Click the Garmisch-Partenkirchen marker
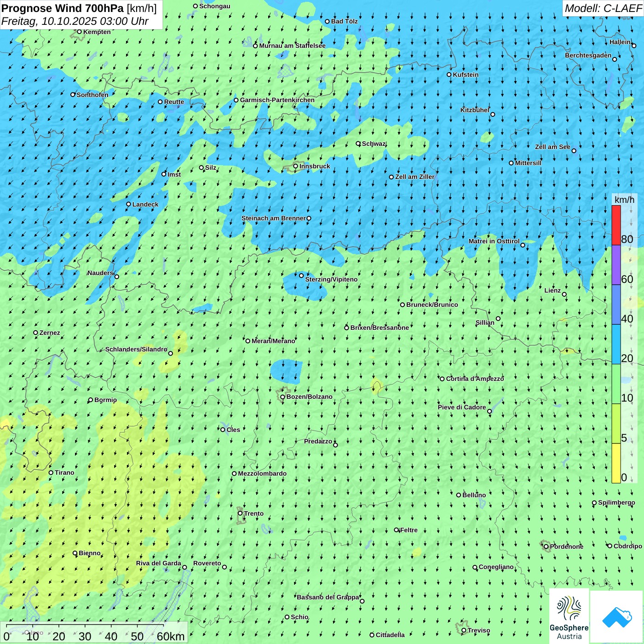 [236, 100]
